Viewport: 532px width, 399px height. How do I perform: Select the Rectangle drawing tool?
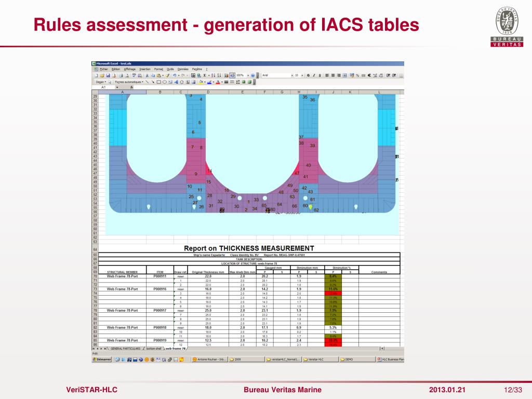tap(159, 82)
